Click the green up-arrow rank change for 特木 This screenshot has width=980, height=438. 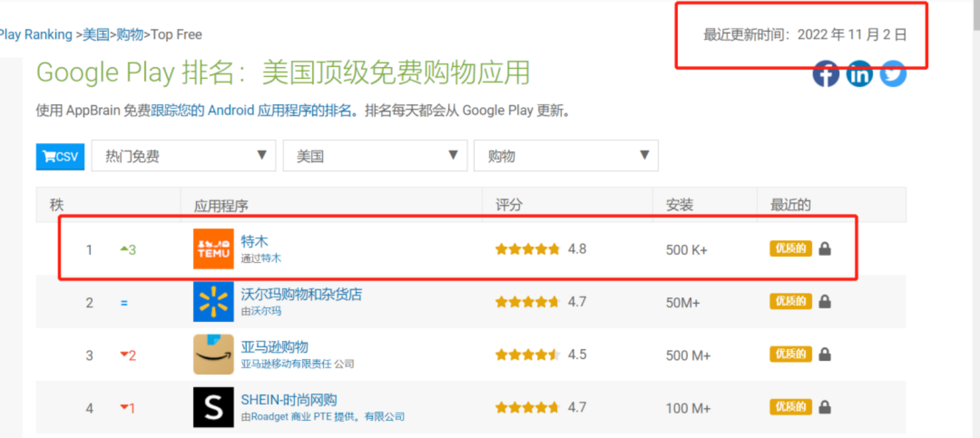tap(128, 250)
